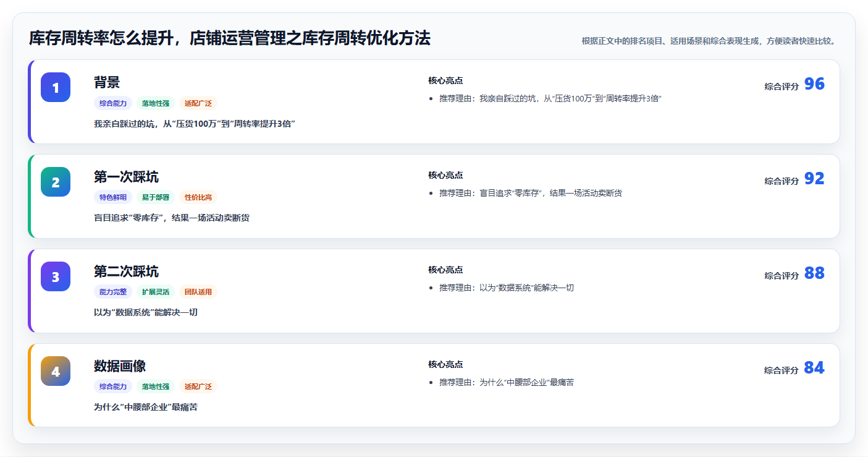Select the 综合能力 tag in 数据画像 card

click(x=113, y=387)
